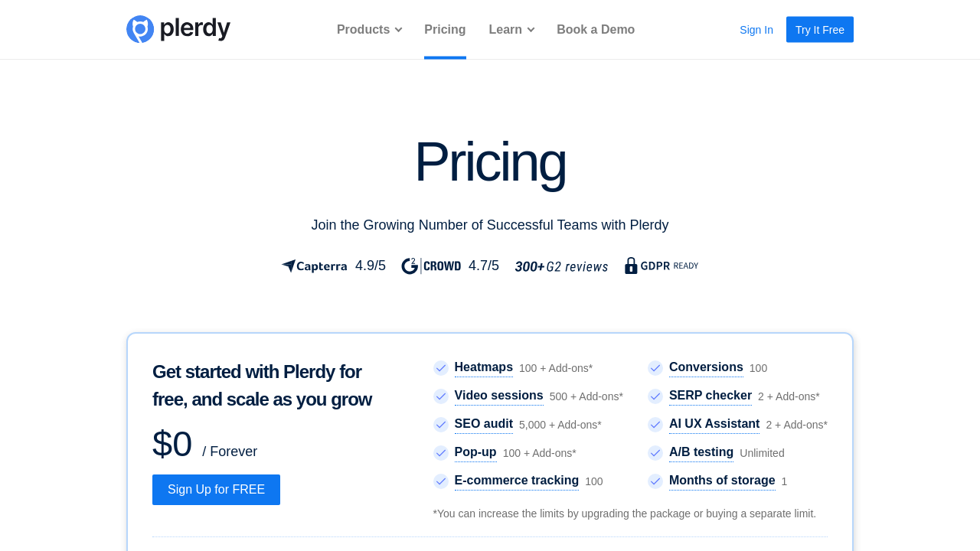
Task: Click the GDPR Ready lock icon
Action: pyautogui.click(x=631, y=266)
